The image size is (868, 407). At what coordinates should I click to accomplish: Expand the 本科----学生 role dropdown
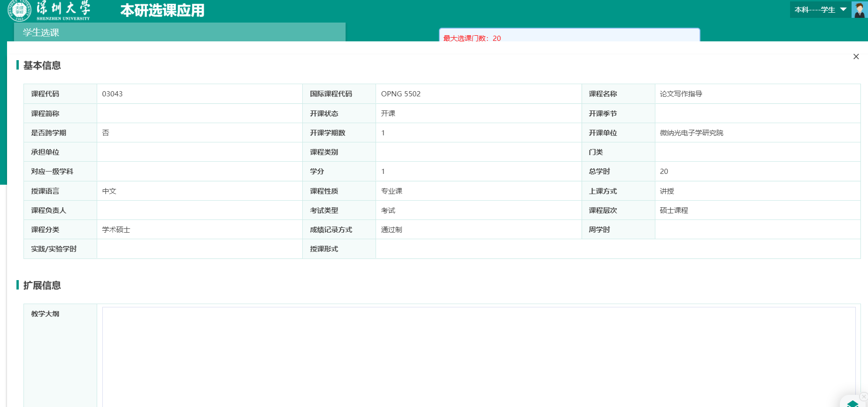click(820, 10)
